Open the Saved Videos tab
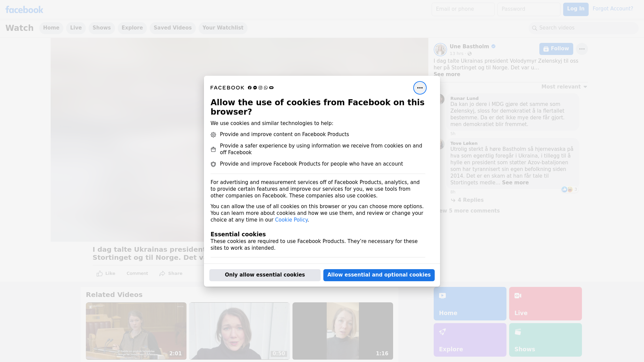This screenshot has height=362, width=644. 172,28
